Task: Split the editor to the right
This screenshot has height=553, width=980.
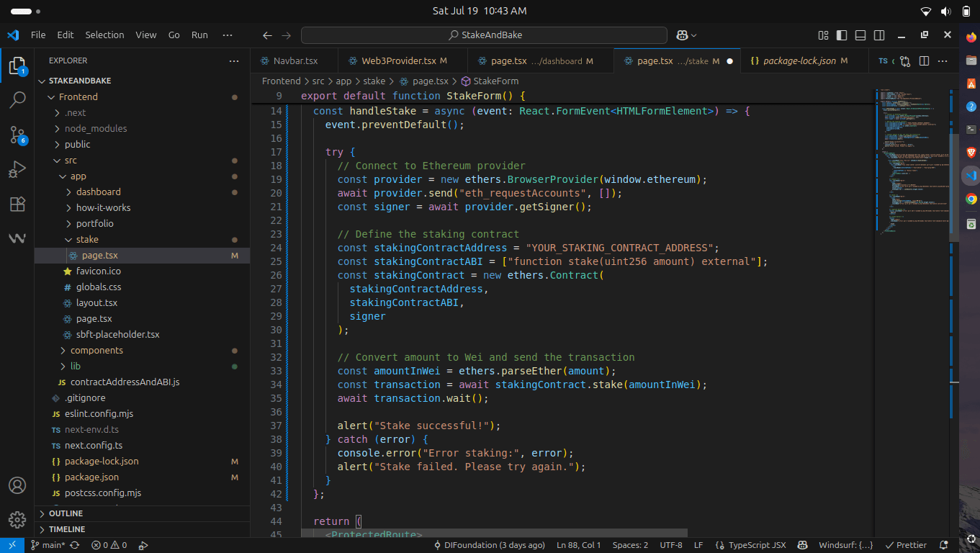Action: point(924,61)
